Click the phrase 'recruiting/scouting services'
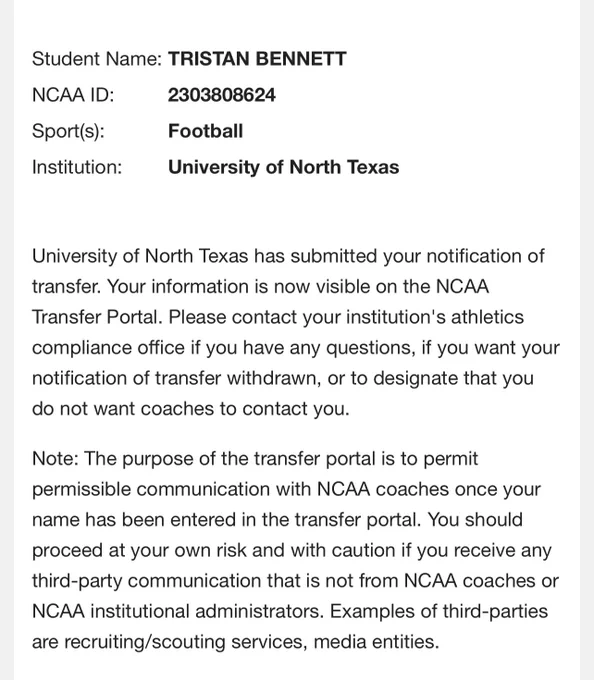Image resolution: width=594 pixels, height=680 pixels. tap(186, 642)
